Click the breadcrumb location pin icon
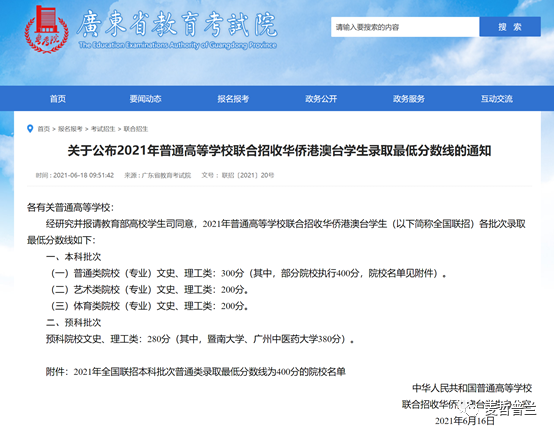Image resolution: width=554 pixels, height=433 pixels. pos(30,129)
